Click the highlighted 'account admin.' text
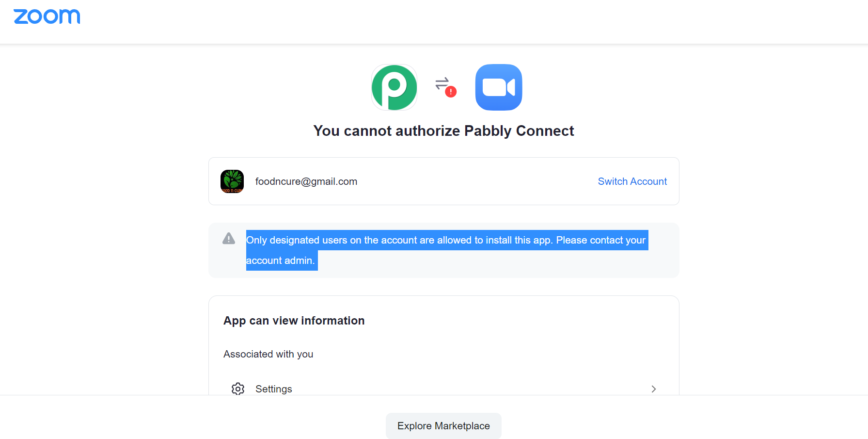This screenshot has height=439, width=868. pos(281,260)
